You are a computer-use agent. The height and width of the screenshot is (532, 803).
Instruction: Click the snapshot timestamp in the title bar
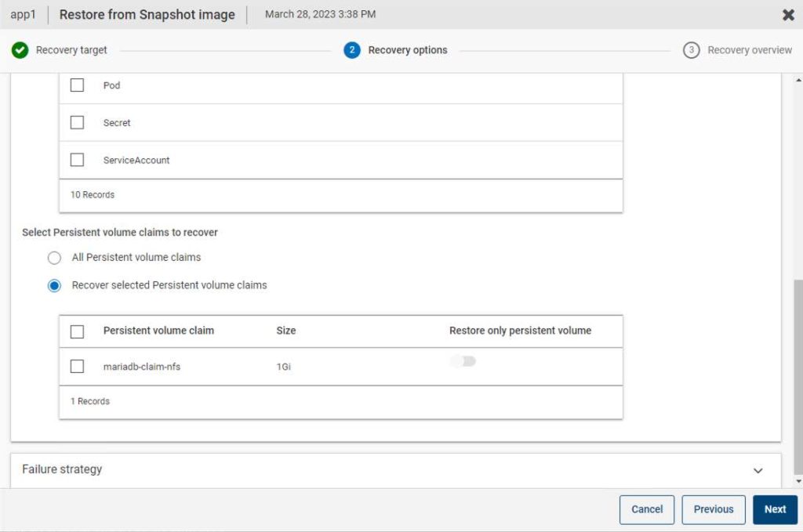[318, 14]
